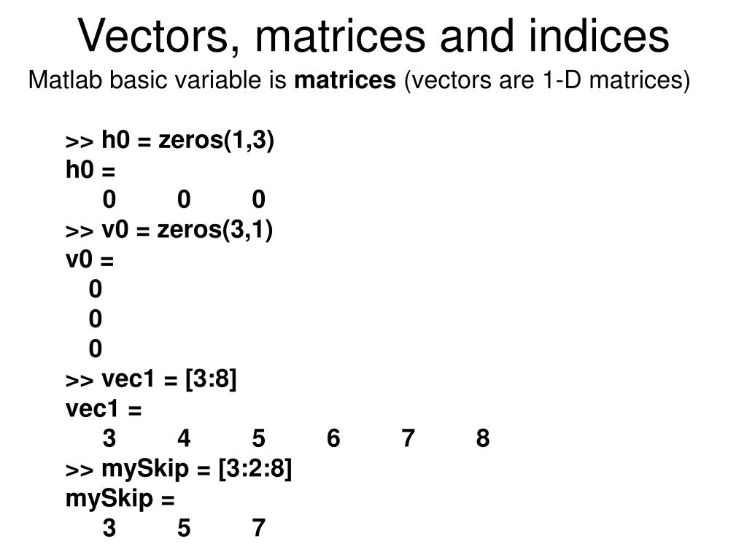Select the 'vec1 = [3:8]' command line
This screenshot has height=560, width=747.
(x=151, y=379)
